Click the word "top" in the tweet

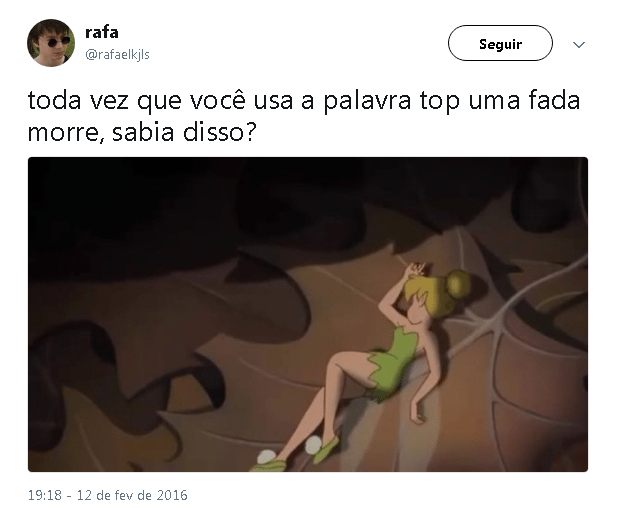click(x=440, y=102)
